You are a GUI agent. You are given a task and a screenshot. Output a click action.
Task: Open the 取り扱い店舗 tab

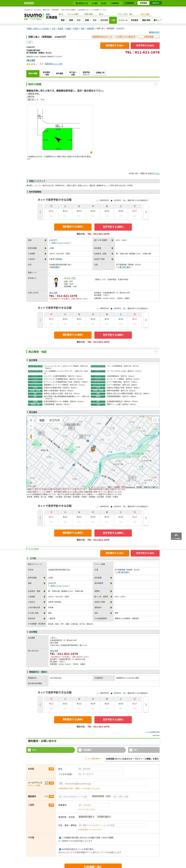[73, 73]
